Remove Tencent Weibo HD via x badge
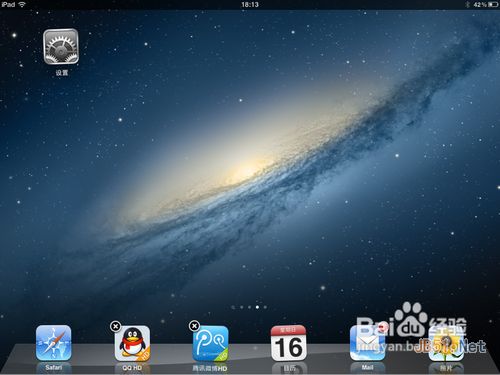The height and width of the screenshot is (375, 500). tap(194, 326)
